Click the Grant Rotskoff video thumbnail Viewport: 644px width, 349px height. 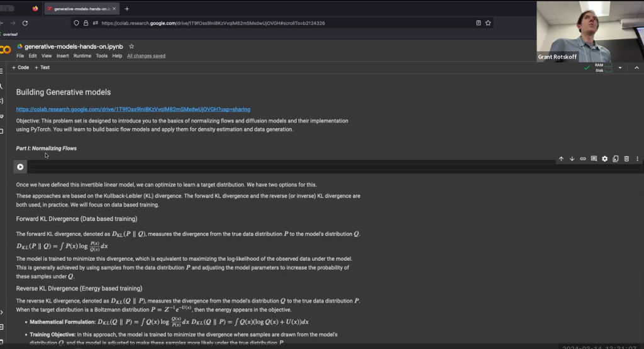(590, 31)
